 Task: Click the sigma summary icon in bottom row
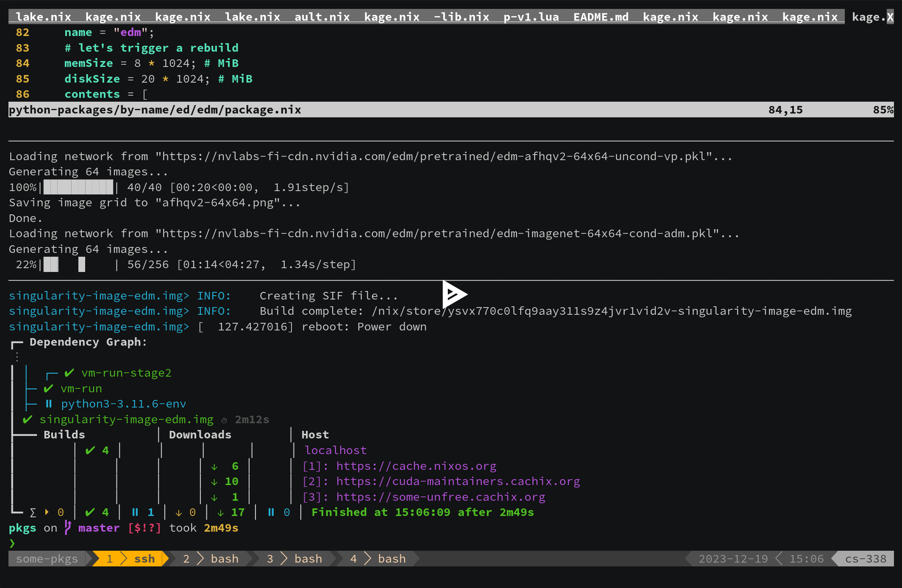click(x=33, y=513)
